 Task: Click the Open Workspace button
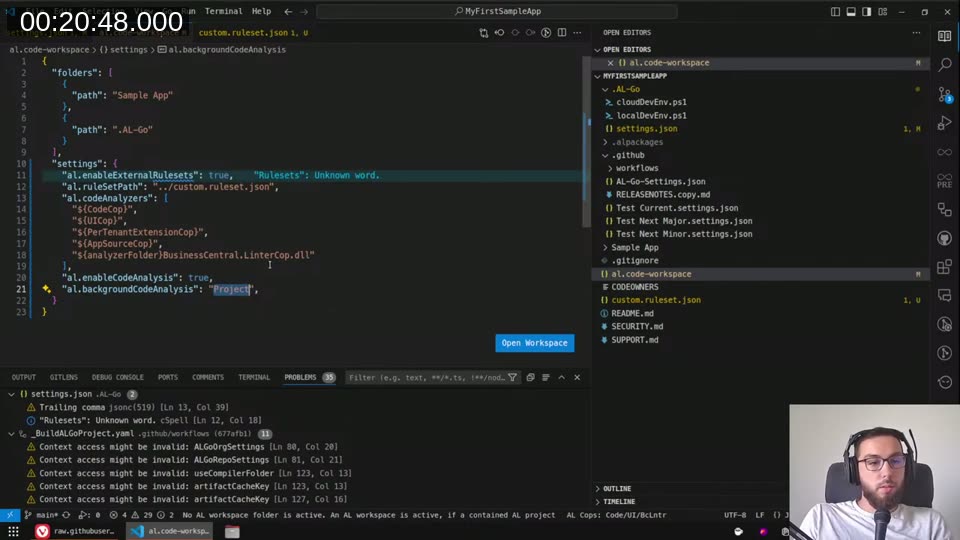pyautogui.click(x=534, y=343)
